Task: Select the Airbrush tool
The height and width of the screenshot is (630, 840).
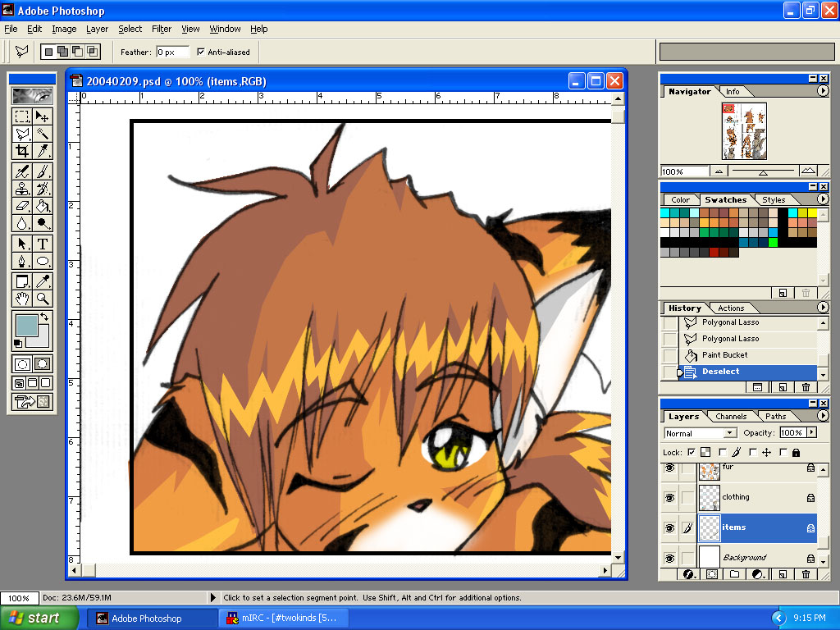Action: 22,171
